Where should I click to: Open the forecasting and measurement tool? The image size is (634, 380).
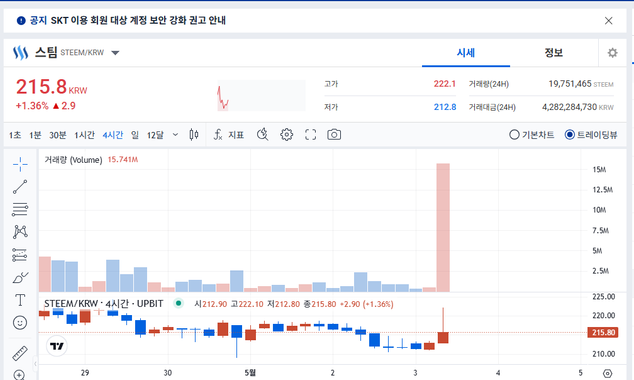[20, 255]
